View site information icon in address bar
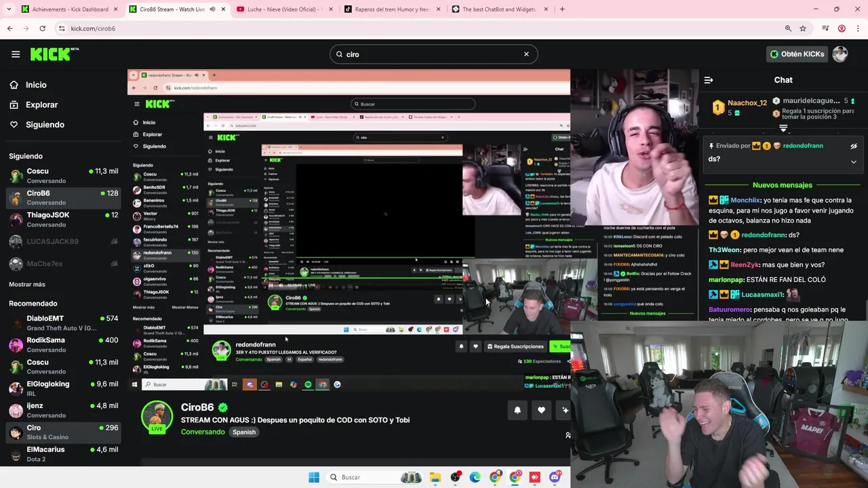The image size is (868, 488). pos(62,28)
